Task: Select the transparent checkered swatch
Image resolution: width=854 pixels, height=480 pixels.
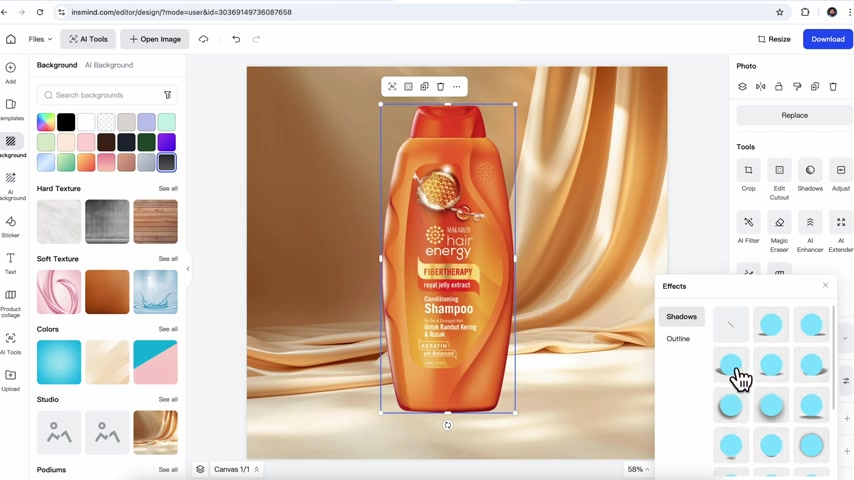Action: [106, 122]
